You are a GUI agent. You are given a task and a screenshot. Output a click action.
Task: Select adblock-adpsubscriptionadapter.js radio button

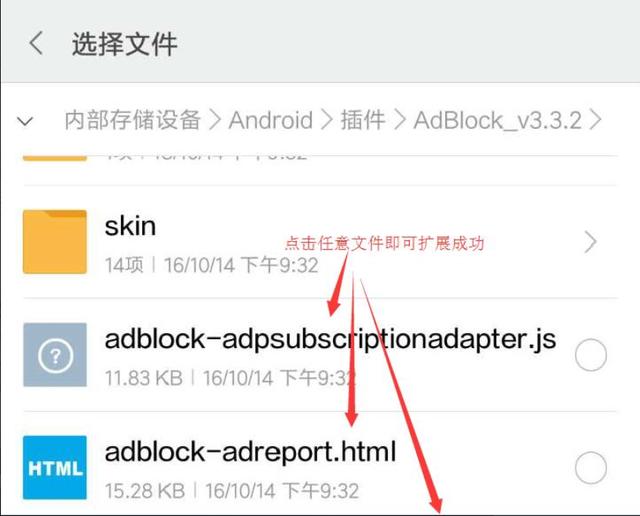pyautogui.click(x=591, y=355)
